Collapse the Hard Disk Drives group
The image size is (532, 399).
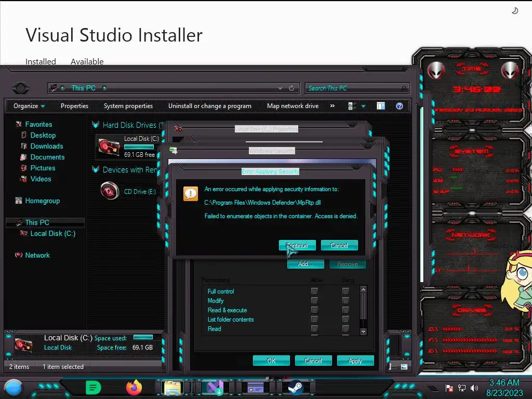[96, 125]
